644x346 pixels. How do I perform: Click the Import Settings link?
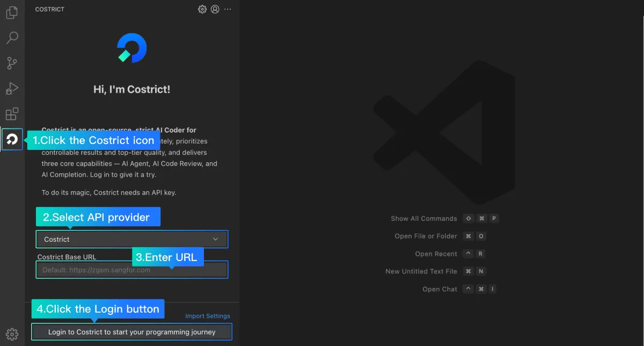tap(208, 316)
